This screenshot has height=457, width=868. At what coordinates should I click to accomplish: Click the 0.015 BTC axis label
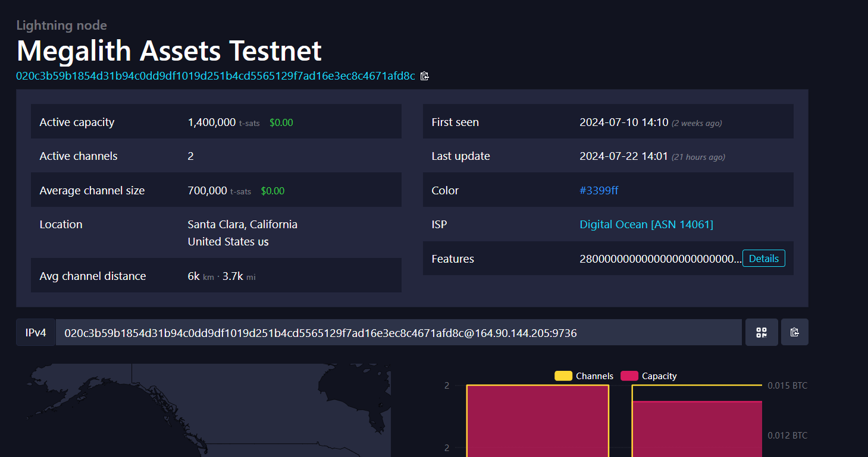786,385
